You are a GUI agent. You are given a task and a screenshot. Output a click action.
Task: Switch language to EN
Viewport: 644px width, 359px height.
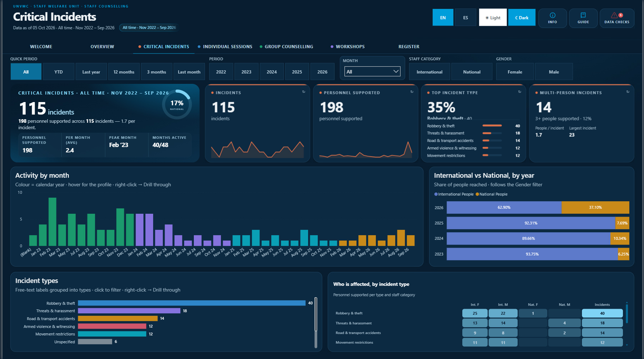click(x=443, y=17)
